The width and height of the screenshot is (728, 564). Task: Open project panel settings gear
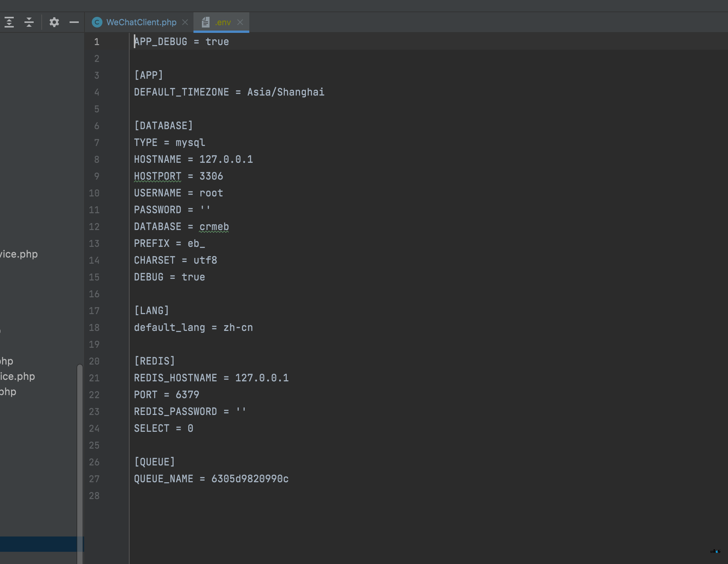(54, 22)
